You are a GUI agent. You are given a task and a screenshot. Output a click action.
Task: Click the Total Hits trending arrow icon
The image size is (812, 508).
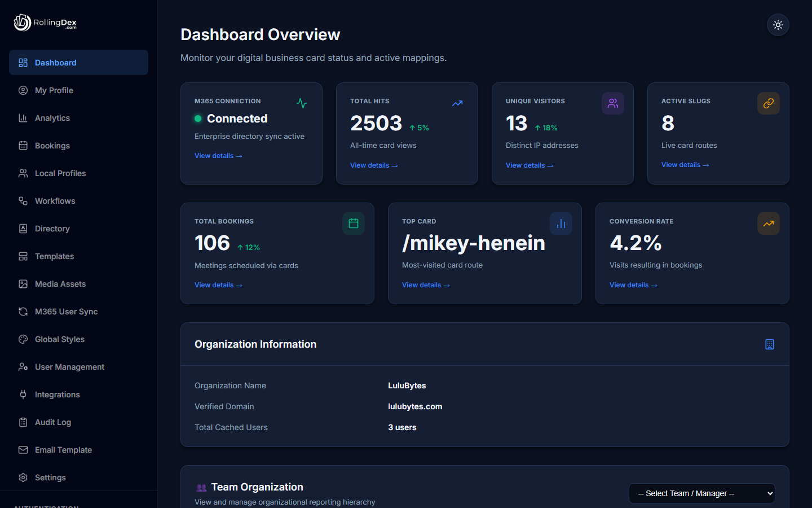[x=457, y=103]
